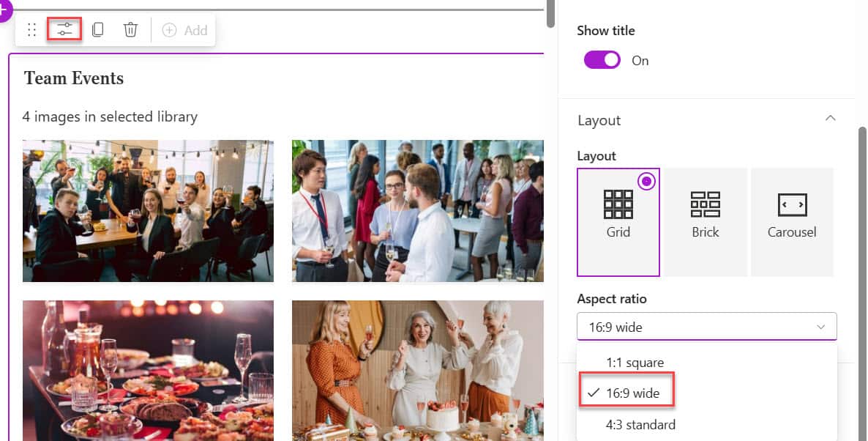Click the Team Events title text

click(73, 78)
